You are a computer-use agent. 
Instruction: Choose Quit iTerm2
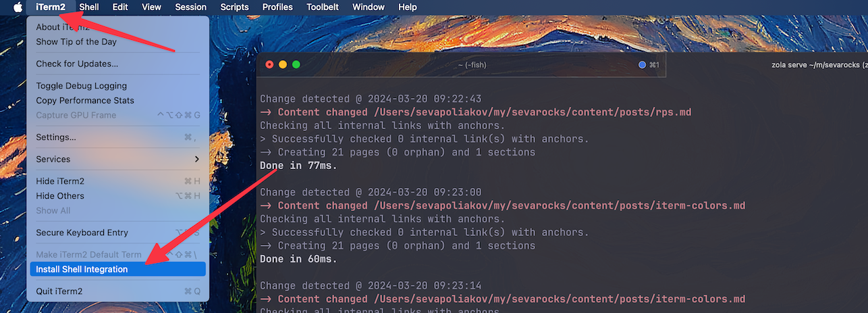pos(59,291)
